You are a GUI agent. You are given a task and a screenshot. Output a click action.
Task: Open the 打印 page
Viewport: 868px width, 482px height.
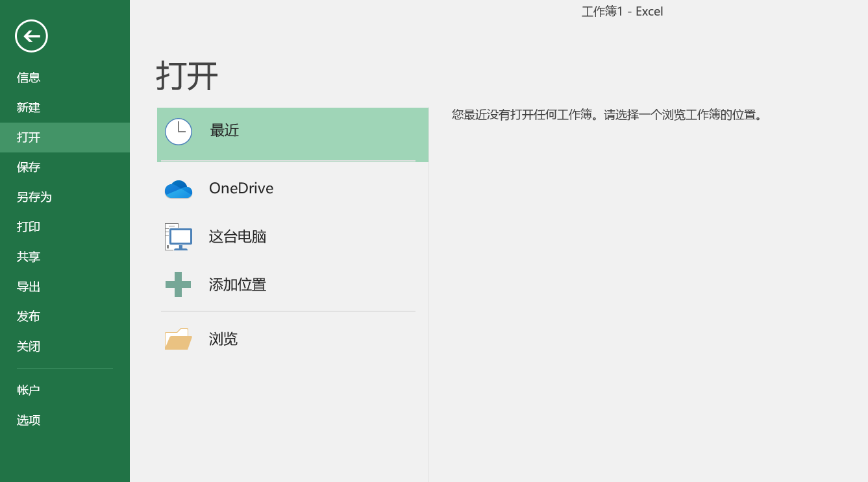click(28, 226)
